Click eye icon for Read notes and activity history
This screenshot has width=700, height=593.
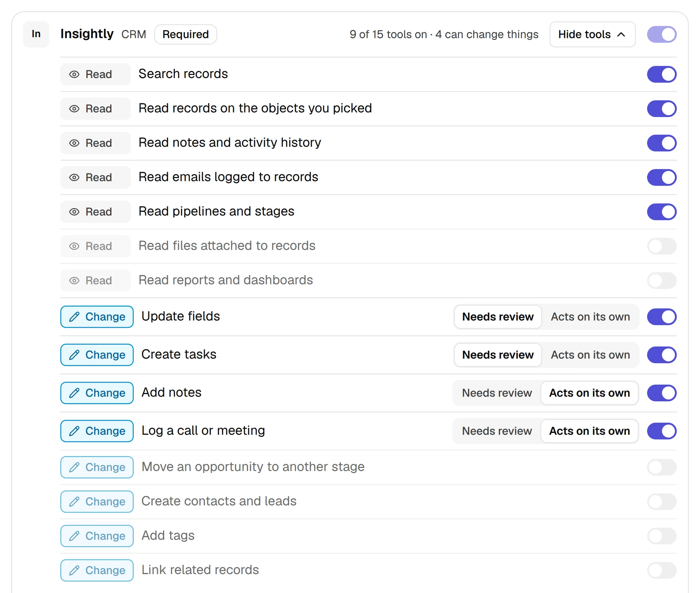(x=74, y=143)
